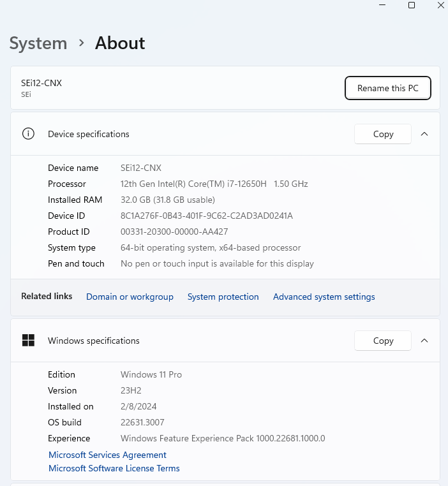Screen dimensions: 448x486
Task: Click the Windows specifications heading
Action: [x=94, y=341]
